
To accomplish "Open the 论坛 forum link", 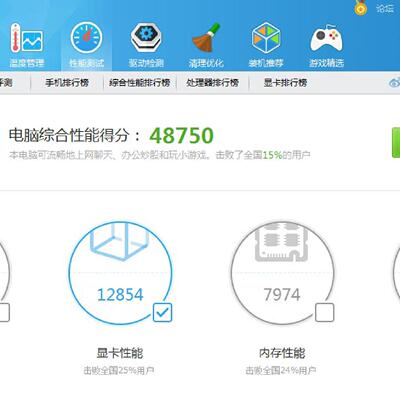I will pos(385,8).
